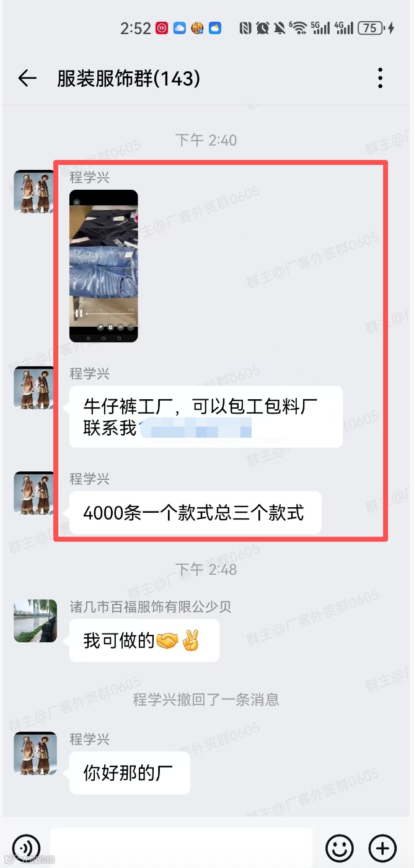Open the emoji smiley picker
The width and height of the screenshot is (414, 868).
pos(340,848)
